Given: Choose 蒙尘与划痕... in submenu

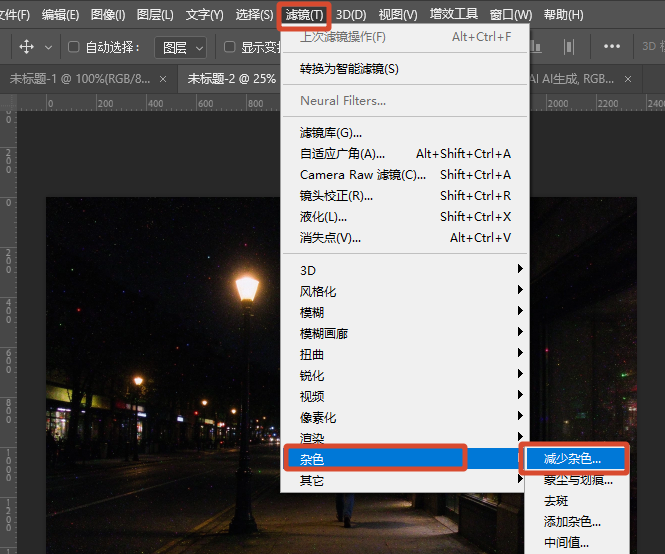Looking at the screenshot, I should [x=576, y=480].
